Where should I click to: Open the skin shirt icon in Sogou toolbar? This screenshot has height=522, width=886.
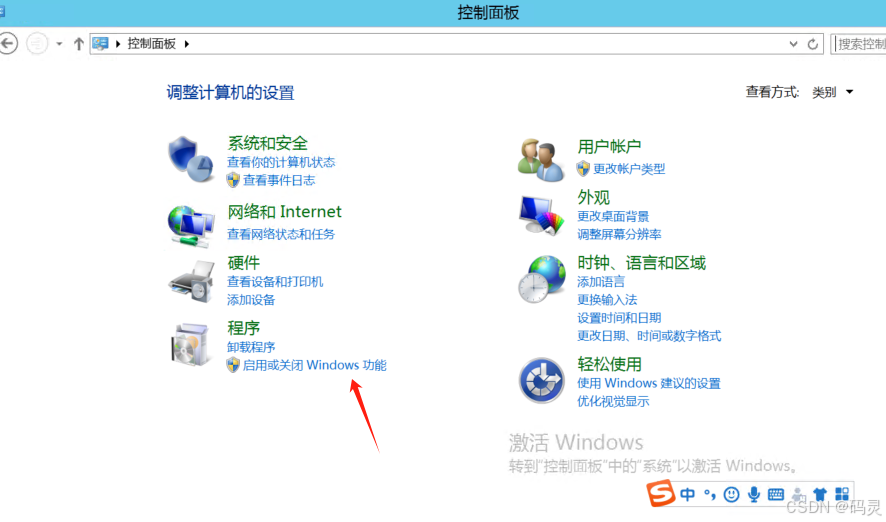(x=819, y=495)
